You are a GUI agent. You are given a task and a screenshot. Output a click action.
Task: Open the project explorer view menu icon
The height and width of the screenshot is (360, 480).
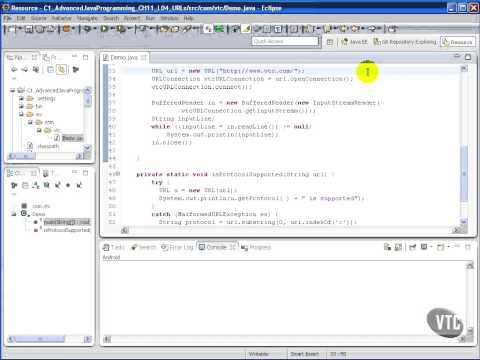click(14, 79)
